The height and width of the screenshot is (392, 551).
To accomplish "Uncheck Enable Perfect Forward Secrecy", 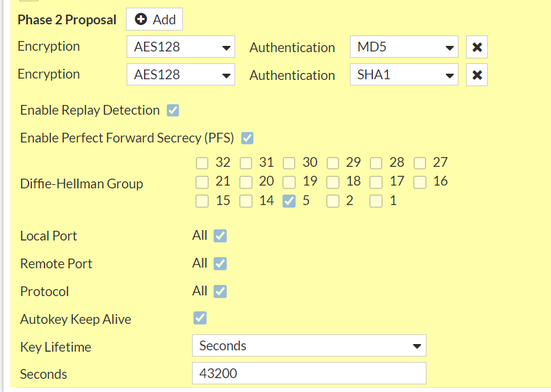I will coord(247,138).
